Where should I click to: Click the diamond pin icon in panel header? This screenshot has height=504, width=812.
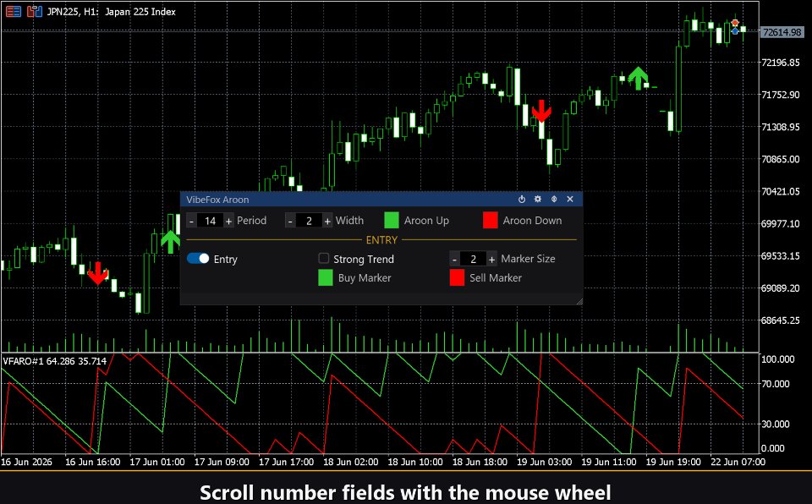pos(553,199)
